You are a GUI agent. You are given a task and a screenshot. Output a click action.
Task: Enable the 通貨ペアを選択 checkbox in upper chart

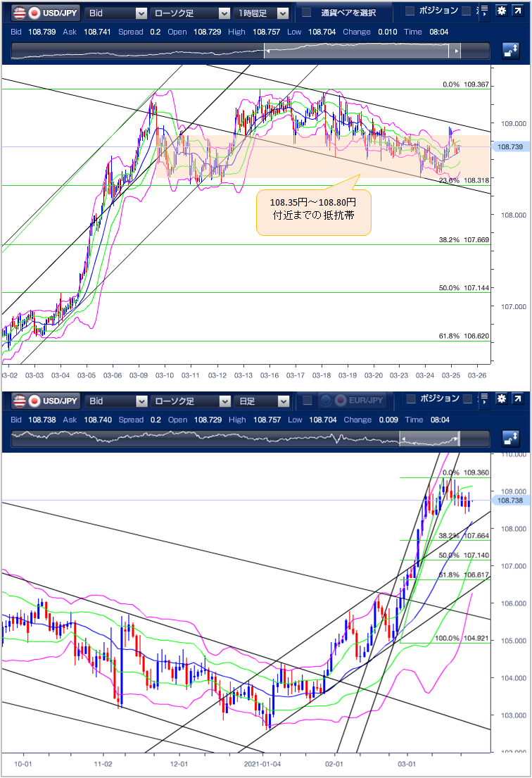click(307, 12)
